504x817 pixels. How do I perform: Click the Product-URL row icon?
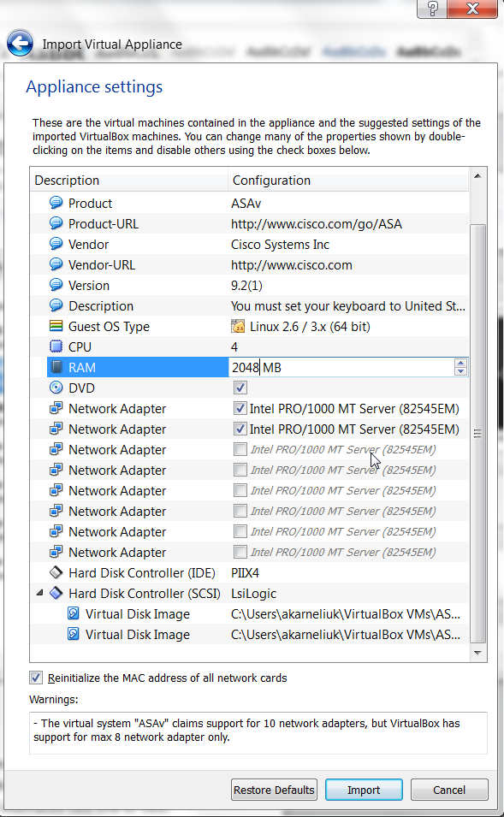pyautogui.click(x=56, y=223)
